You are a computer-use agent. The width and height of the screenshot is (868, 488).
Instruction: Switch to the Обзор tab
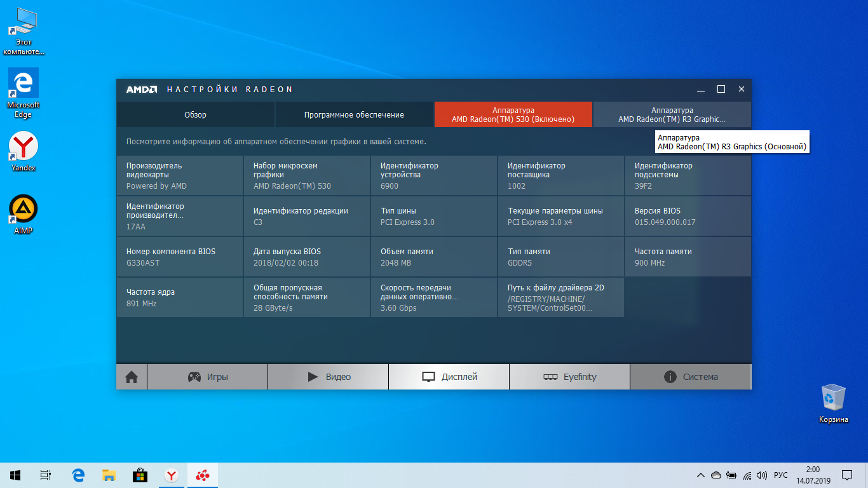[195, 114]
